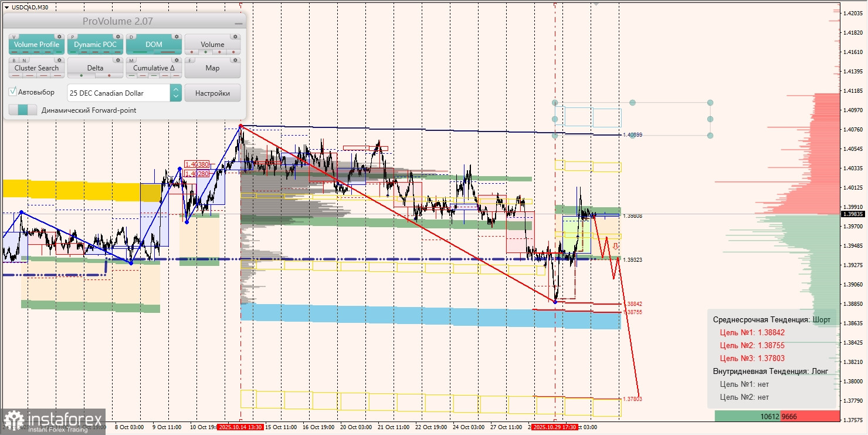
Task: Select the 2025.10.29 17:30 time marker
Action: click(x=555, y=427)
